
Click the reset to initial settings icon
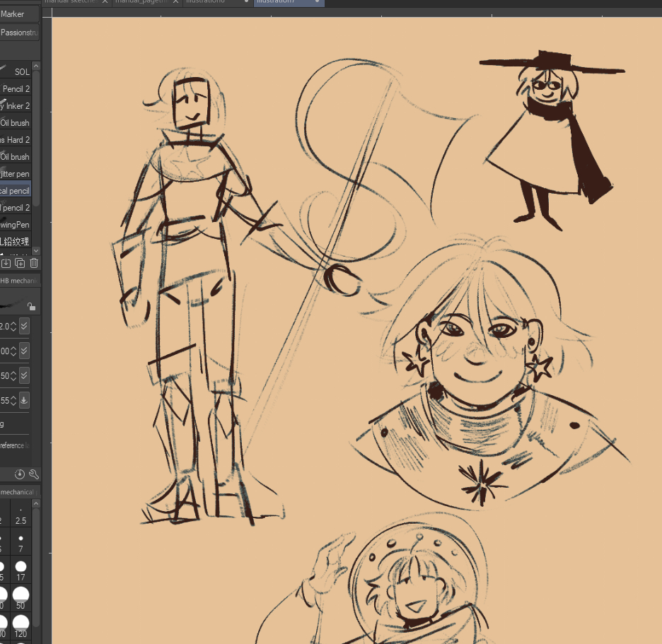pos(20,474)
